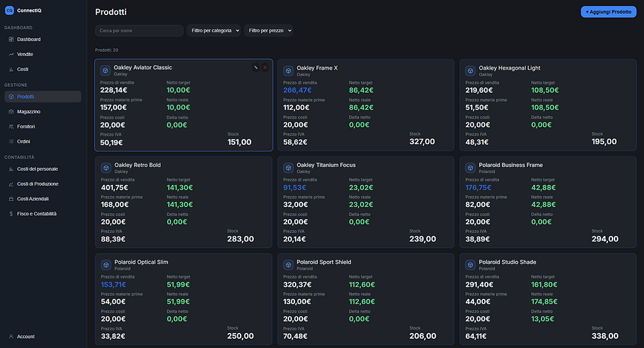The height and width of the screenshot is (348, 644).
Task: Click the ConnectIQ logo icon
Action: coord(9,11)
